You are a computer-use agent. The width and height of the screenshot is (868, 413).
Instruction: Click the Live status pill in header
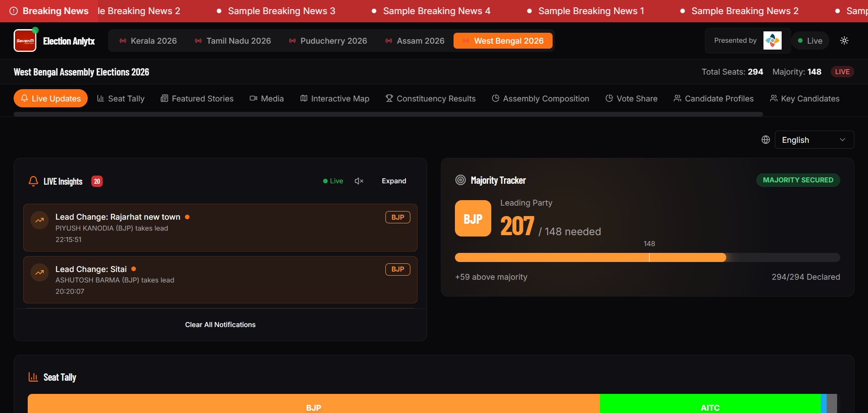click(x=811, y=40)
